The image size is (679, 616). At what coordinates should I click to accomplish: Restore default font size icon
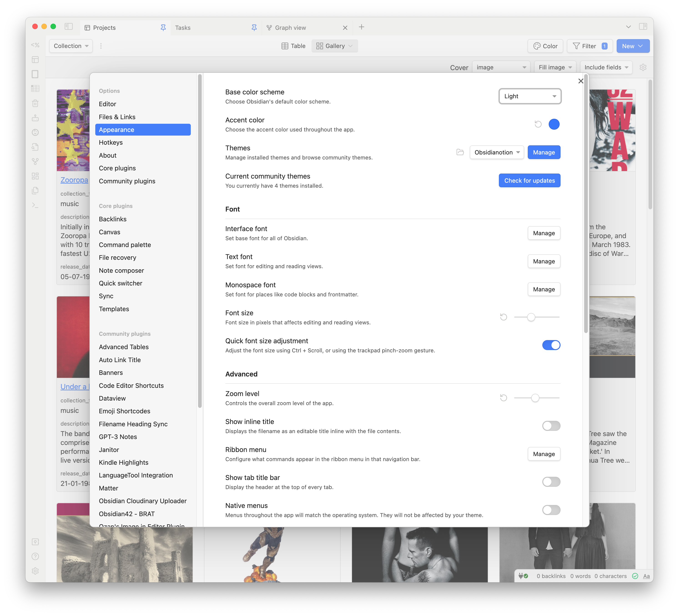click(503, 317)
